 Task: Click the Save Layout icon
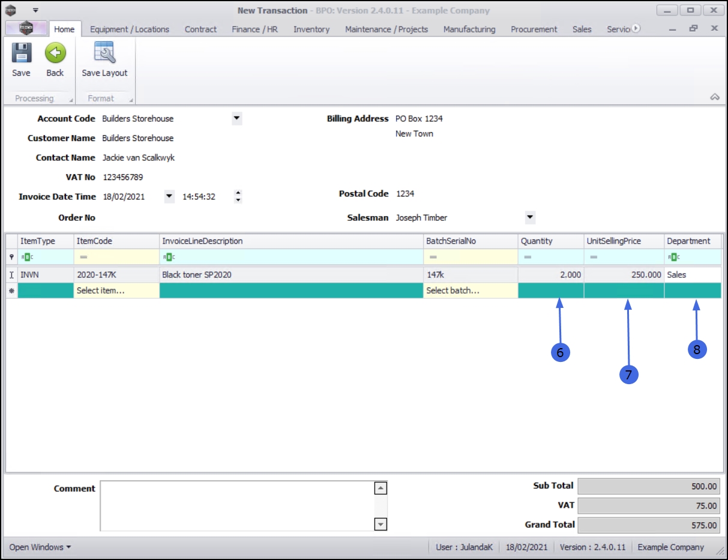tap(104, 54)
